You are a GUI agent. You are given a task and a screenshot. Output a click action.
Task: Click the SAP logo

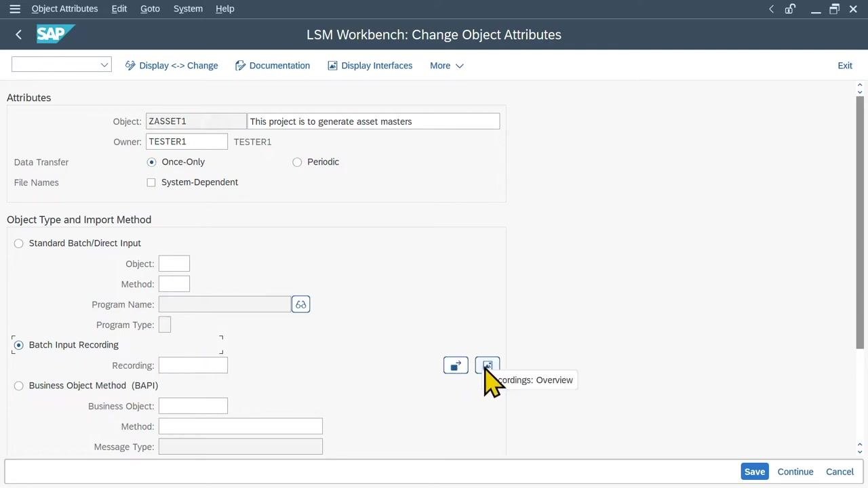tap(56, 34)
